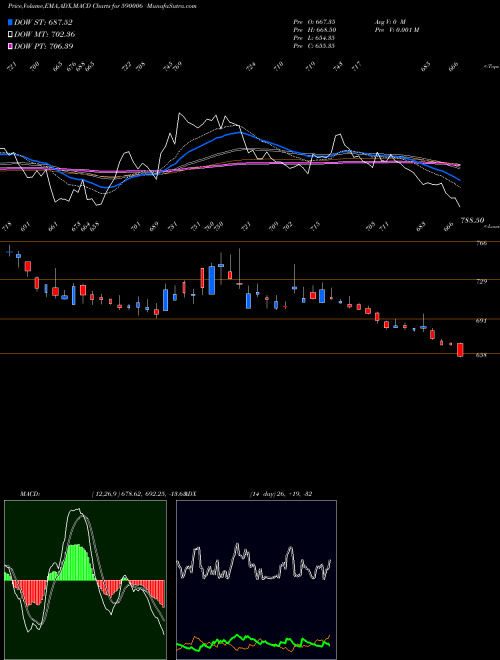
Task: Click the last large red candlestick
Action: pyautogui.click(x=460, y=350)
